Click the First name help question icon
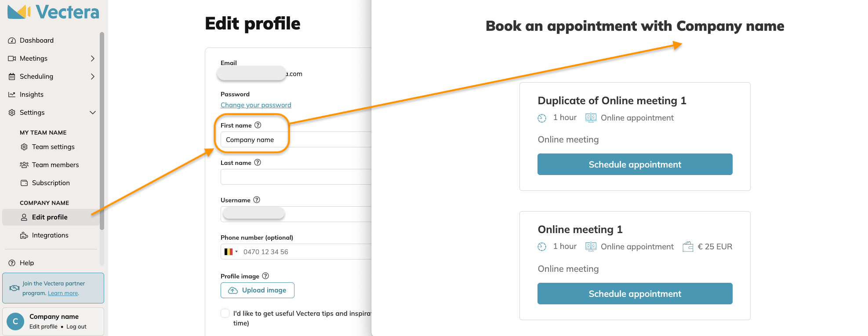Screen dimensions: 868x336 coord(258,125)
